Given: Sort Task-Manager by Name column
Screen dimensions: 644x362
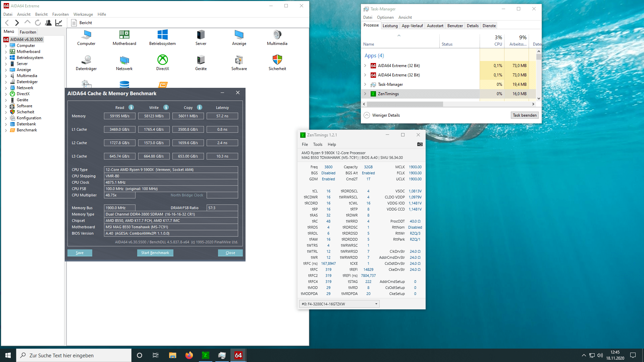Looking at the screenshot, I should coord(400,40).
